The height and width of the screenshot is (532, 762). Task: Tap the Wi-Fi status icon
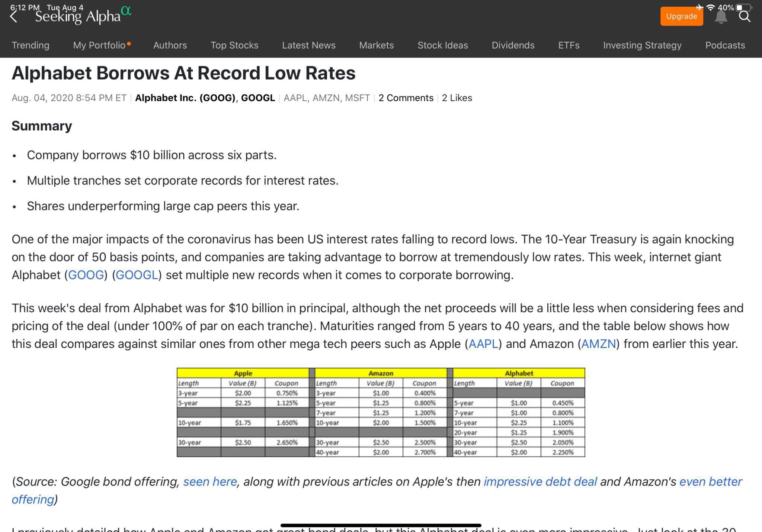[710, 7]
